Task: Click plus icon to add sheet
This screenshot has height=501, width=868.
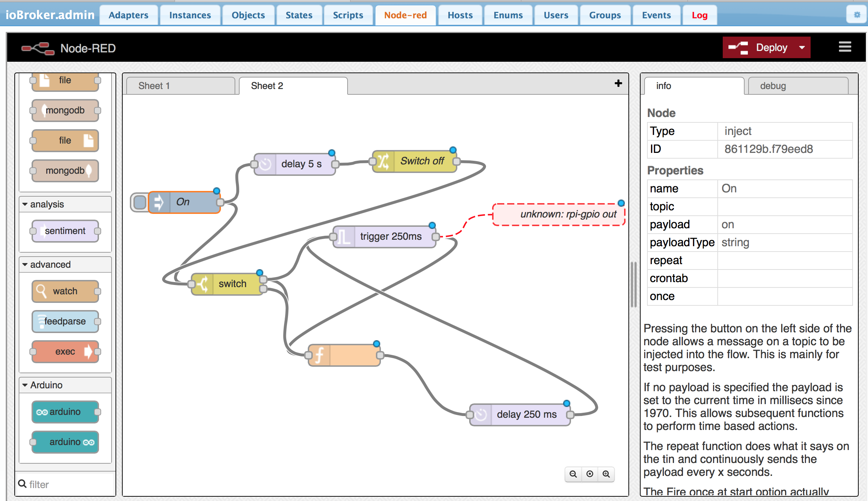Action: (618, 84)
